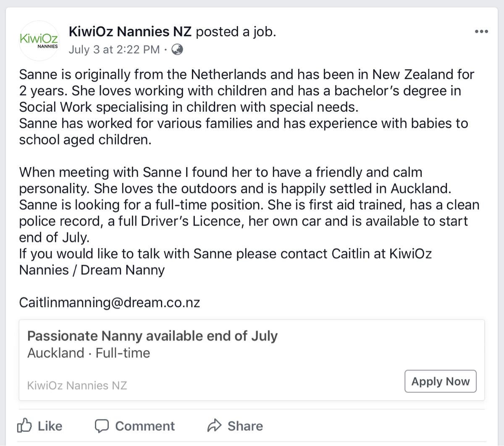Click the Share arrow icon
The image size is (504, 446).
coord(214,426)
